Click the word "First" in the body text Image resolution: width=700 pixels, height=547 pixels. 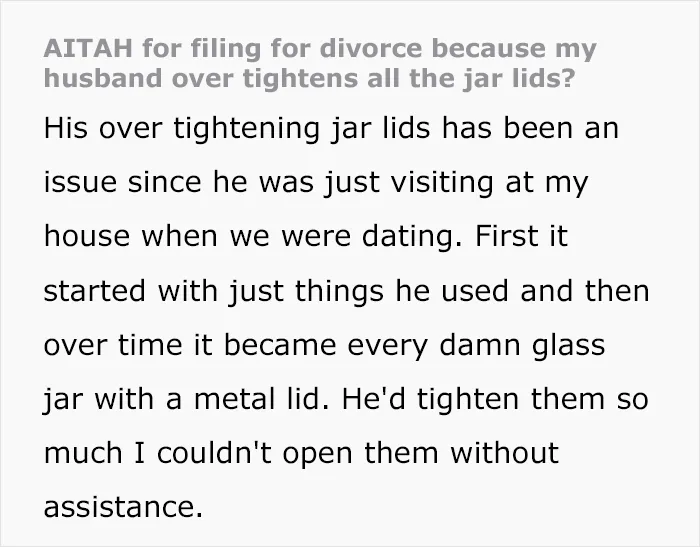[x=506, y=236]
